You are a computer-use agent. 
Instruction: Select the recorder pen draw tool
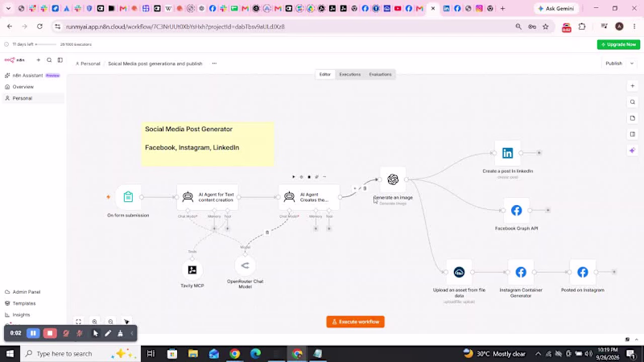coord(108,333)
